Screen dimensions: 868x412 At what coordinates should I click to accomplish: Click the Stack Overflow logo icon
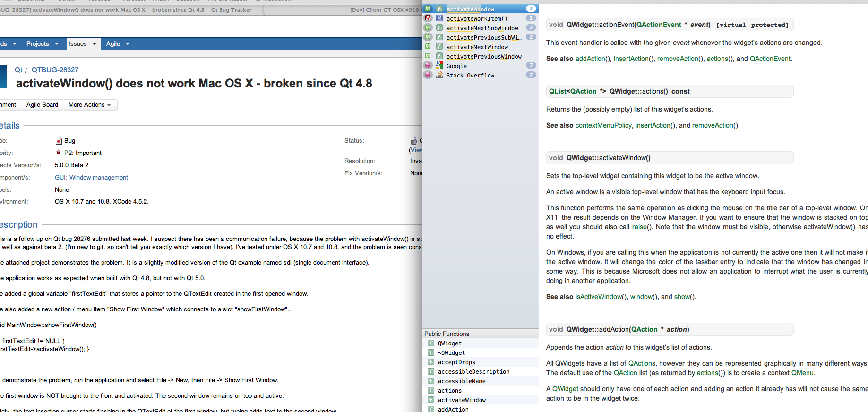coord(439,75)
